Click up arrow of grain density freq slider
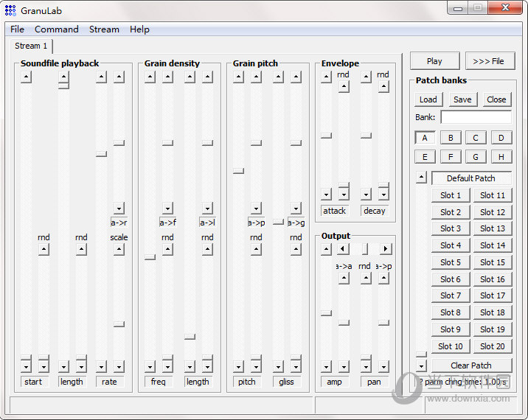This screenshot has height=420, width=528. click(x=150, y=77)
